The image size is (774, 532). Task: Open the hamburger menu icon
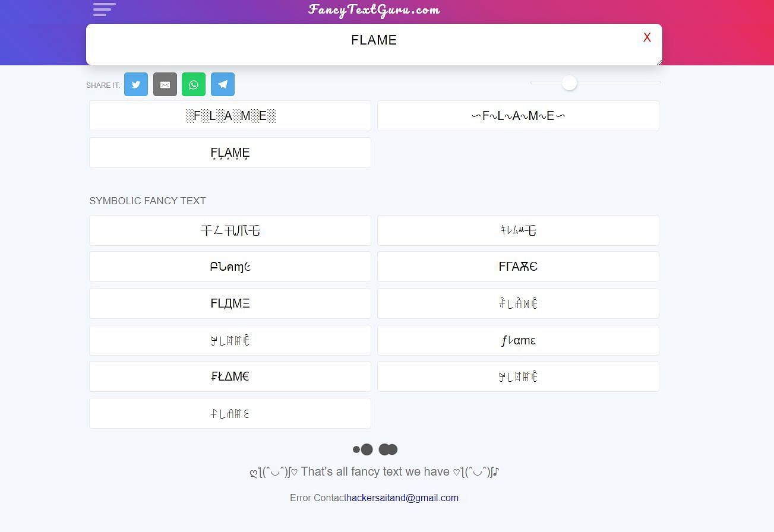(104, 9)
